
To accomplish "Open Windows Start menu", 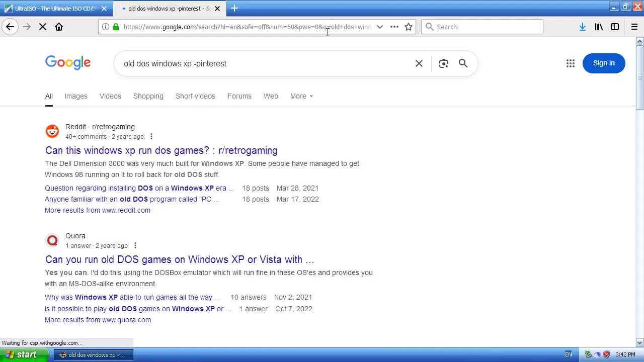I will (24, 354).
